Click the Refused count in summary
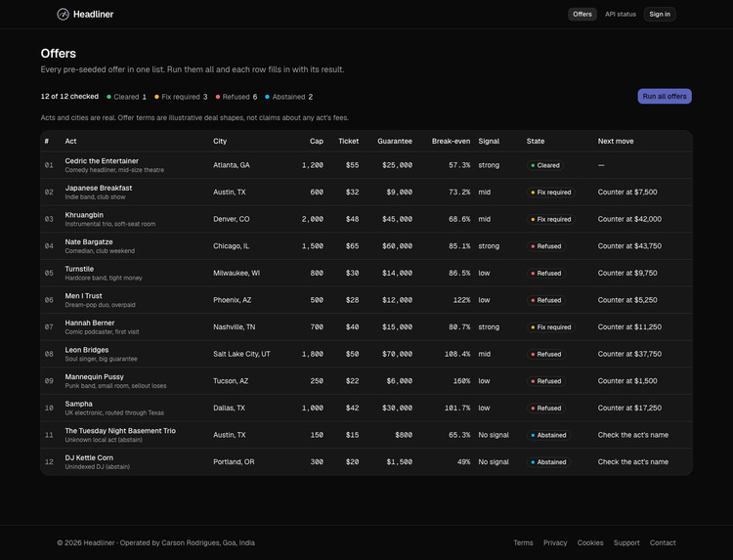The height and width of the screenshot is (560, 733). 237,97
